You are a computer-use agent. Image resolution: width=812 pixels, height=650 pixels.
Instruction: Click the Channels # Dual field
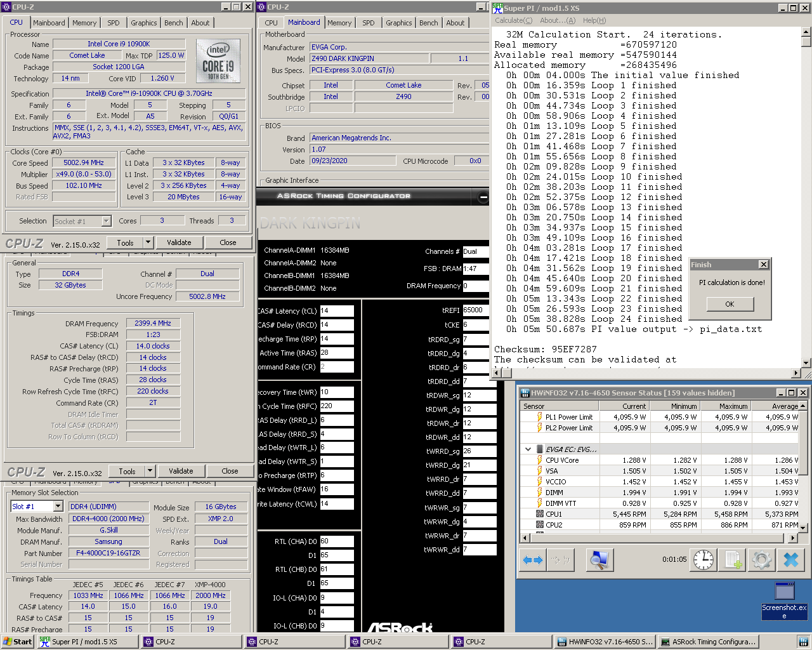coord(476,251)
